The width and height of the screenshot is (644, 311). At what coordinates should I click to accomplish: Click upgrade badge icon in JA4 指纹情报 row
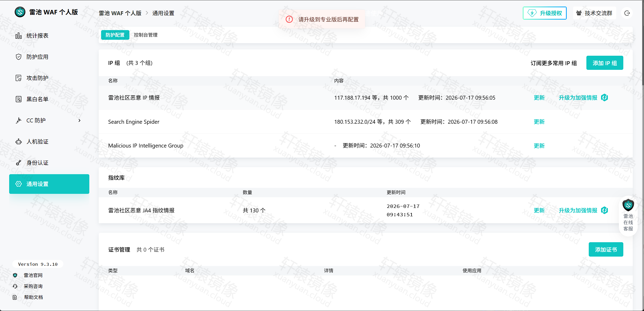[604, 210]
